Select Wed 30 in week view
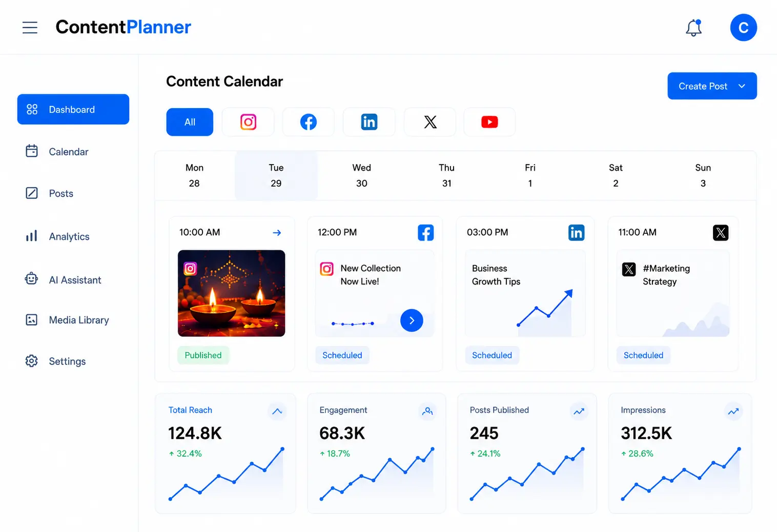The height and width of the screenshot is (532, 777). (361, 175)
